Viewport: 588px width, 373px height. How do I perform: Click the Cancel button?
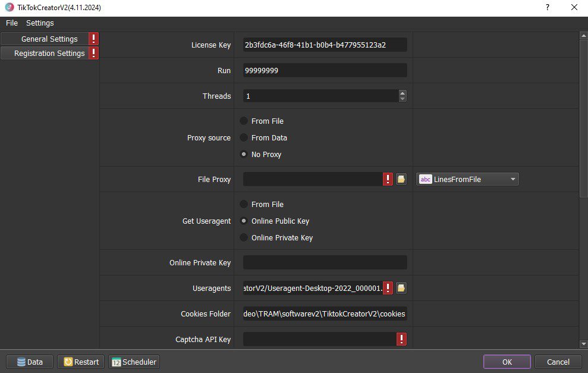(558, 362)
